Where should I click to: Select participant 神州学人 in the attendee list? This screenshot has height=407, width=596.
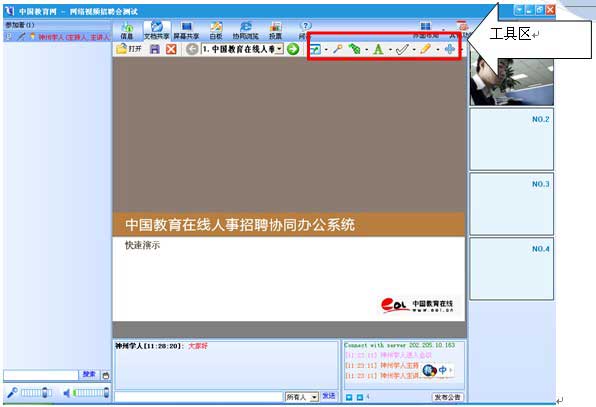coord(74,37)
